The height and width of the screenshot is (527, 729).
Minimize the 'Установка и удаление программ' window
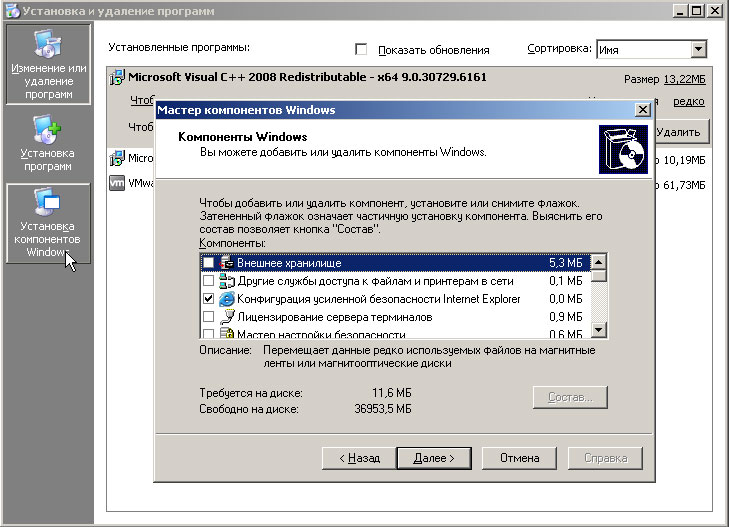point(680,11)
